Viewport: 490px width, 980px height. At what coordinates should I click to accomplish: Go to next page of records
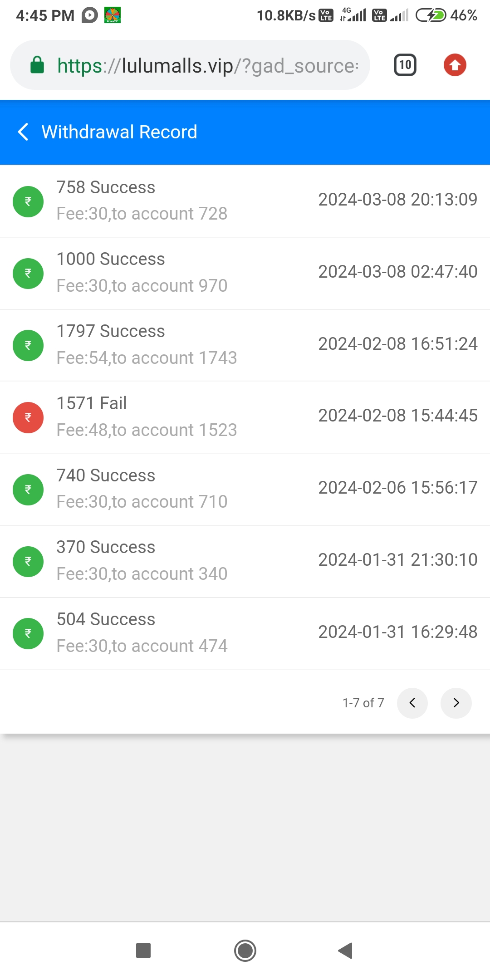456,703
